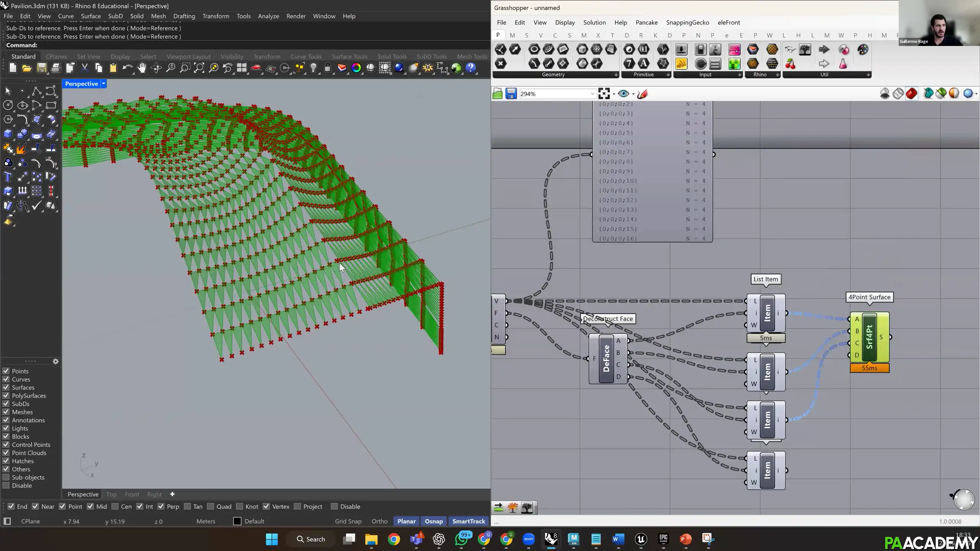This screenshot has height=551, width=980.
Task: Click the Zoom Extents icon
Action: point(199,68)
